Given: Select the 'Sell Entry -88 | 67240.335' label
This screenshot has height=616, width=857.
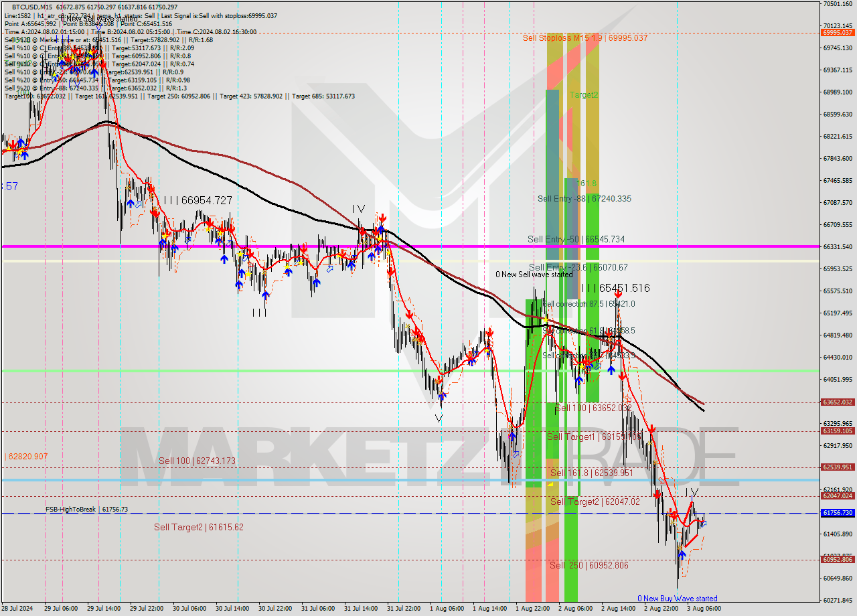Looking at the screenshot, I should pos(584,199).
